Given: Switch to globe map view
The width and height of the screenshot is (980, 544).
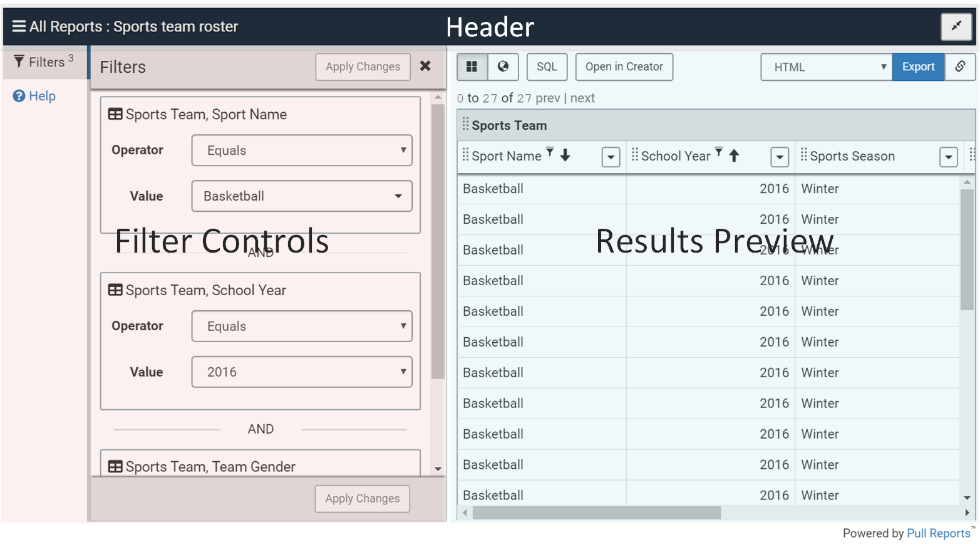Looking at the screenshot, I should (x=503, y=66).
